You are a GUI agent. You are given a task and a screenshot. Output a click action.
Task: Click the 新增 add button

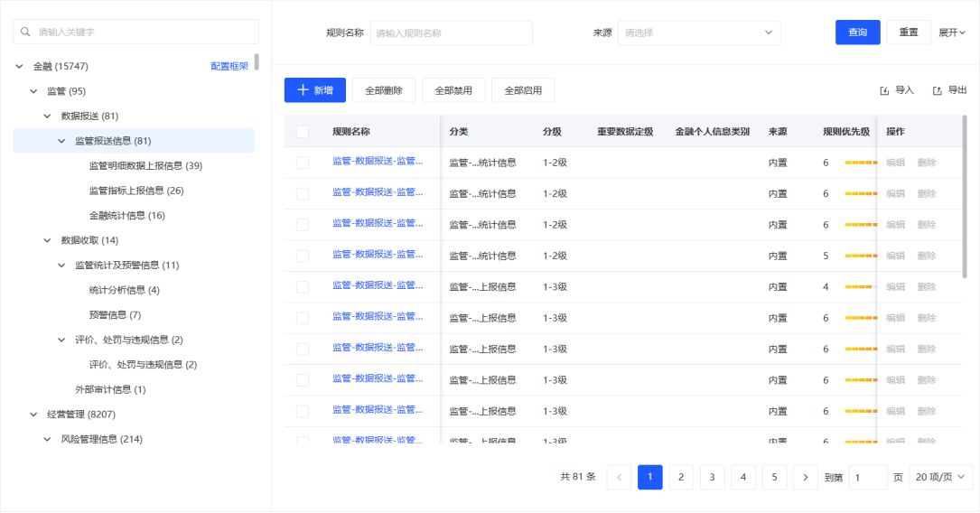315,90
